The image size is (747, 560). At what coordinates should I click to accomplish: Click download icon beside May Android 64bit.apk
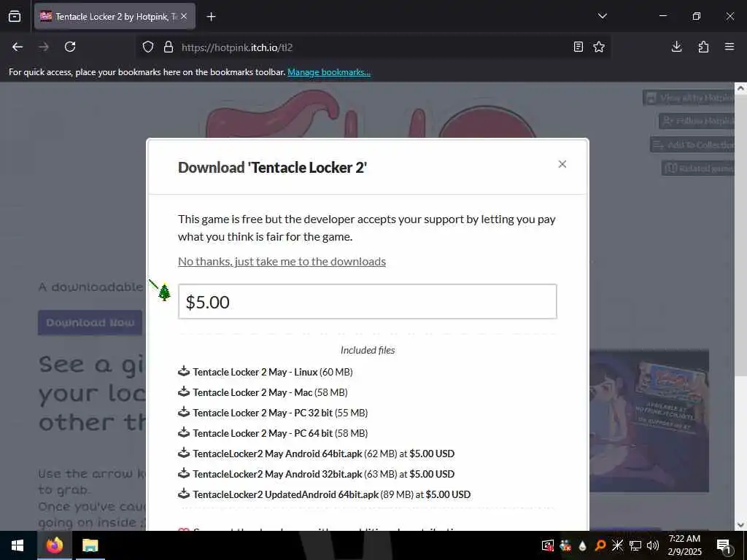point(184,454)
